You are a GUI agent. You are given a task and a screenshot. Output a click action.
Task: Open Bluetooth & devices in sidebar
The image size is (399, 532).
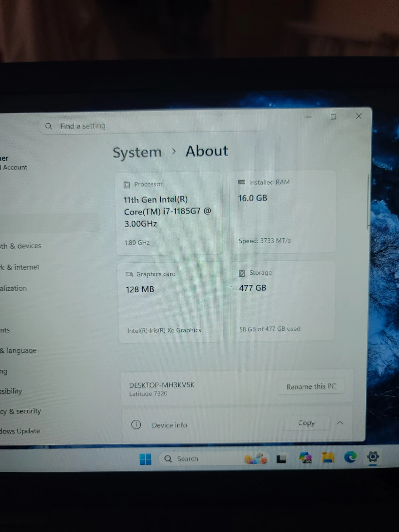(20, 246)
